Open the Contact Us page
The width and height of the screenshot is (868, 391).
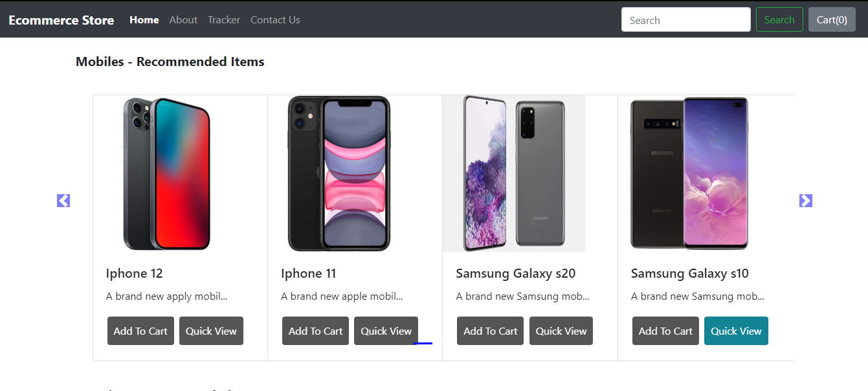tap(275, 20)
